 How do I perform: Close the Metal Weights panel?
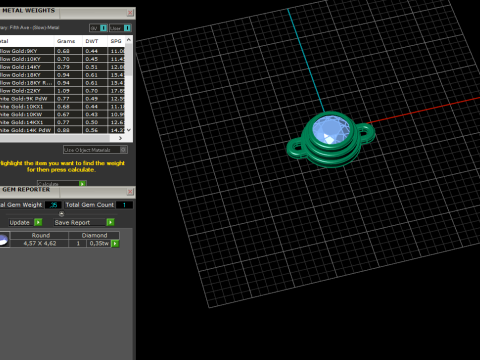click(x=130, y=13)
